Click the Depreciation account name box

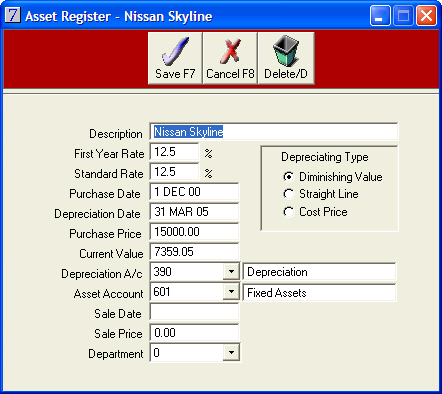320,272
